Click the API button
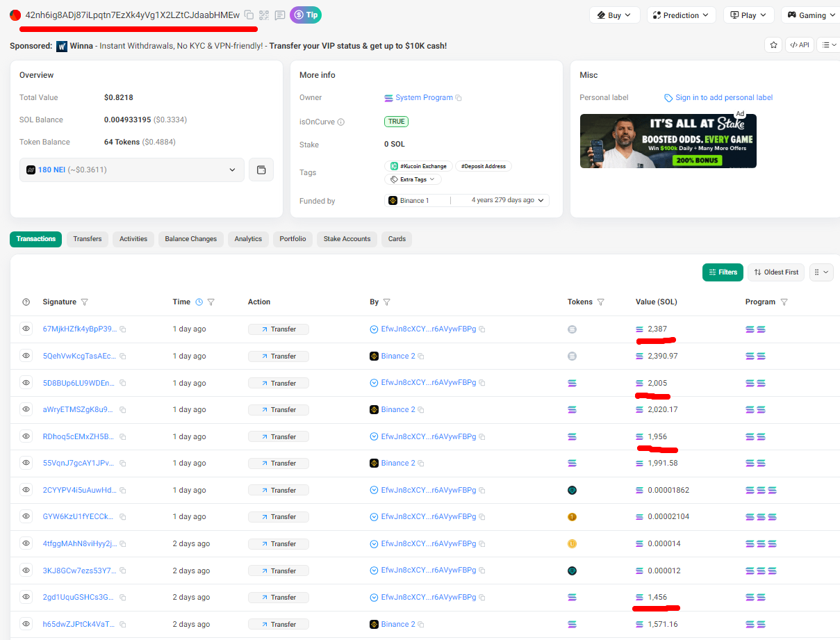Viewport: 840px width, 640px height. coord(799,44)
